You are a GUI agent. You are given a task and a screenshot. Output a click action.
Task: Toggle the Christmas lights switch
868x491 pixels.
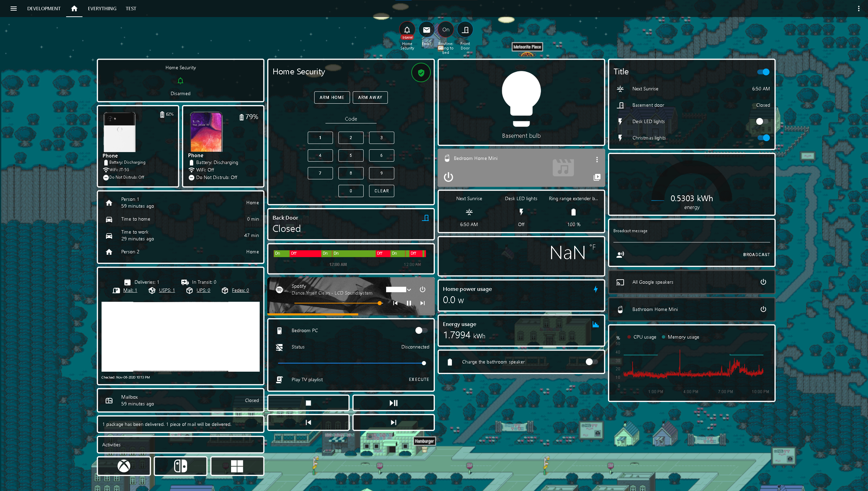coord(763,138)
